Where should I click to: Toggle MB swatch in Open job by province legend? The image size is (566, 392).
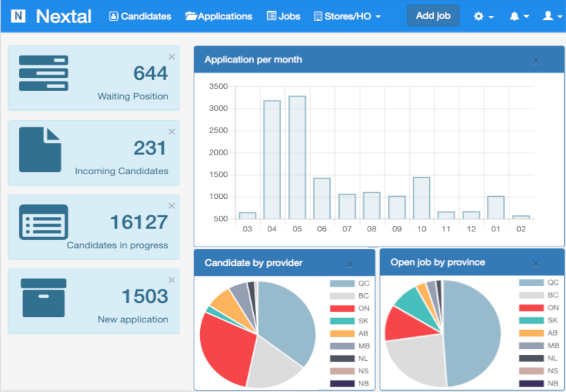click(531, 345)
